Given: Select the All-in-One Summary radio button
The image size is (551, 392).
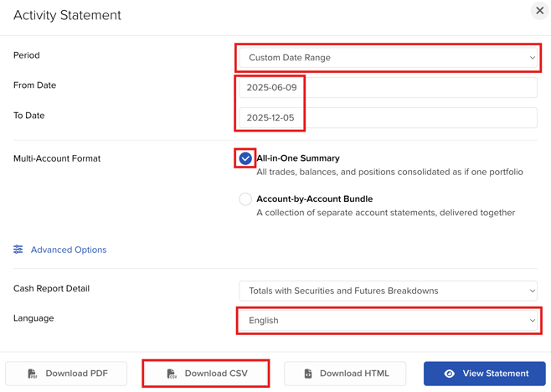Looking at the screenshot, I should (x=245, y=158).
